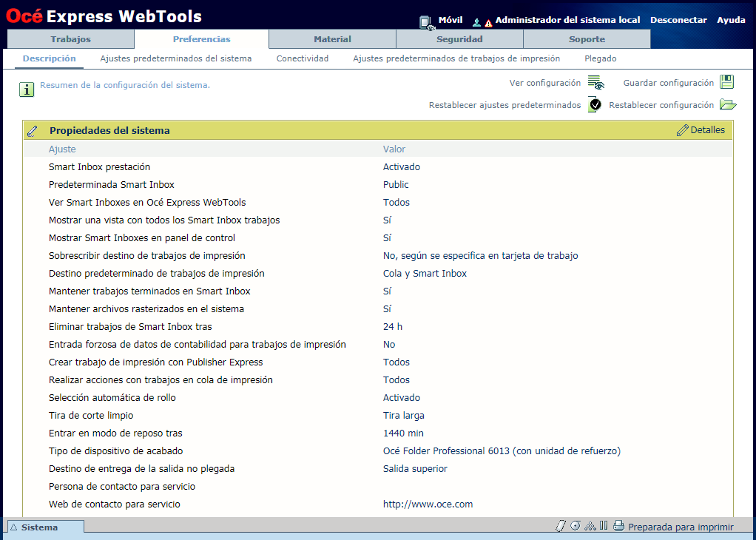Screen dimensions: 756x540
Task: Click Preparada para imprimir status text
Action: 681,527
